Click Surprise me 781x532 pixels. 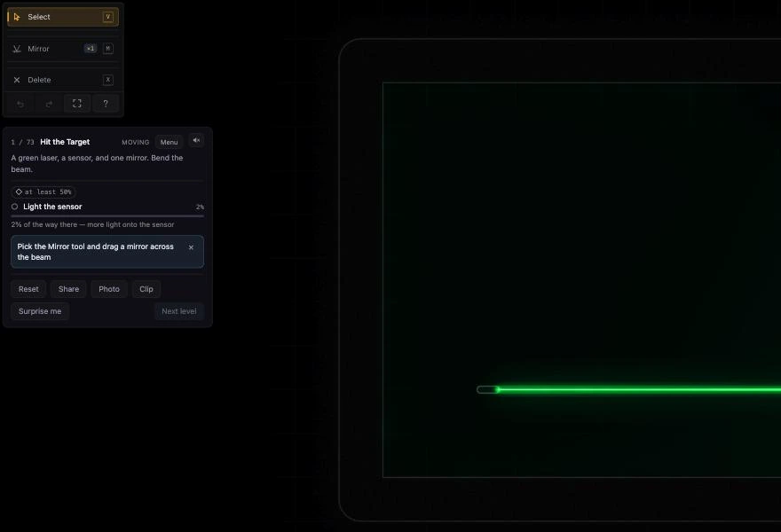40,311
